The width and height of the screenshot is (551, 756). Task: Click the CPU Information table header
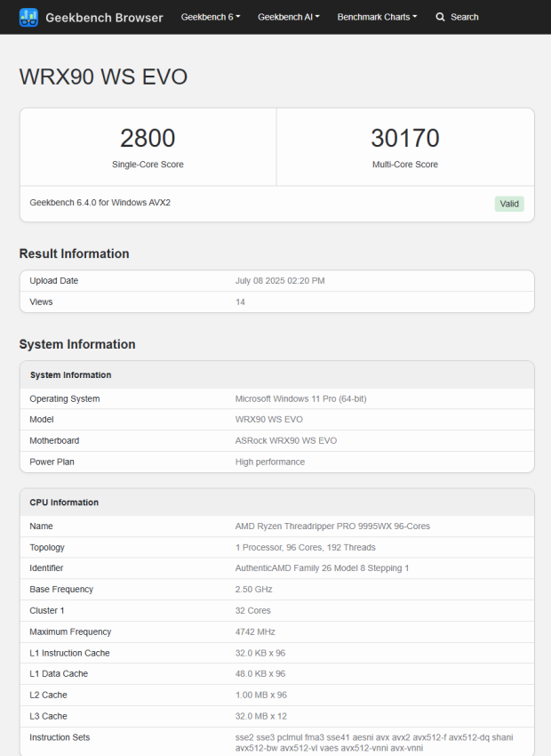pos(64,503)
